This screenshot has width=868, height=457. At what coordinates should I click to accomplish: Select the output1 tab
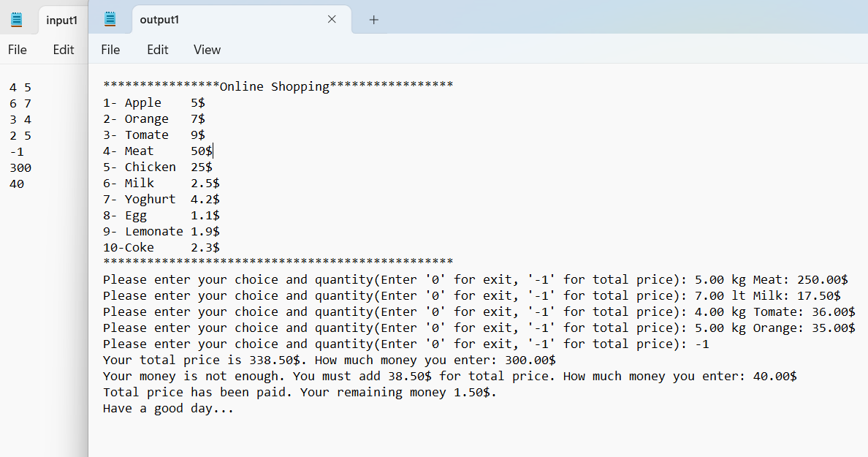coord(160,20)
